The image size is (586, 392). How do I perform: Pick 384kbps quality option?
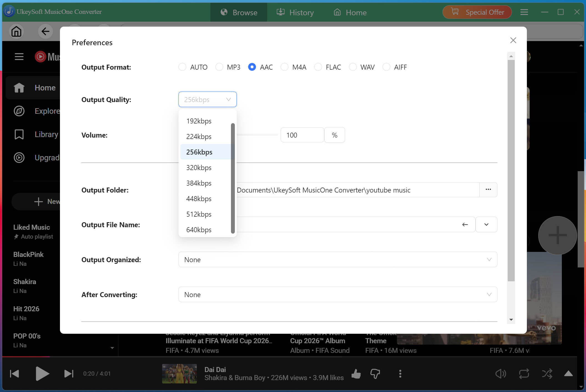pos(205,183)
